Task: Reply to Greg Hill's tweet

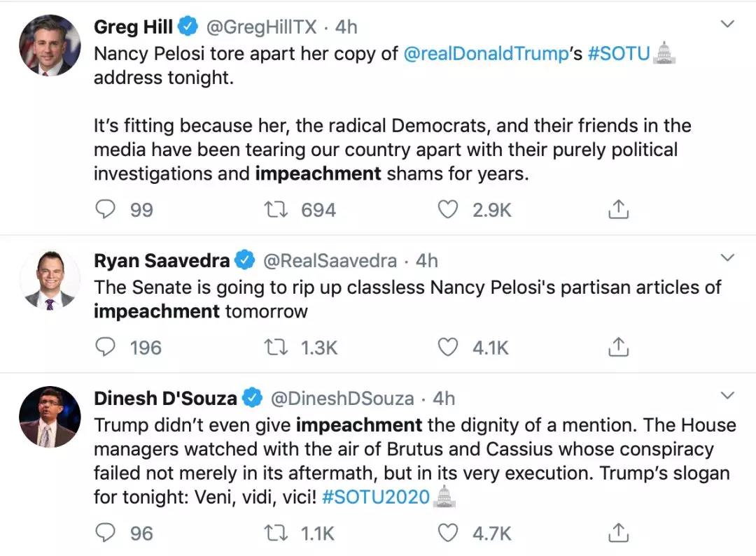Action: 105,209
